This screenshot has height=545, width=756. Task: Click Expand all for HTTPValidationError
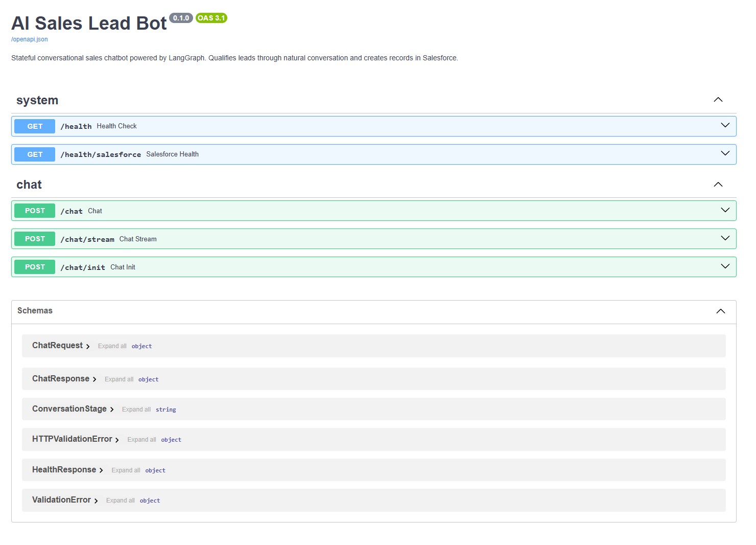(x=141, y=439)
